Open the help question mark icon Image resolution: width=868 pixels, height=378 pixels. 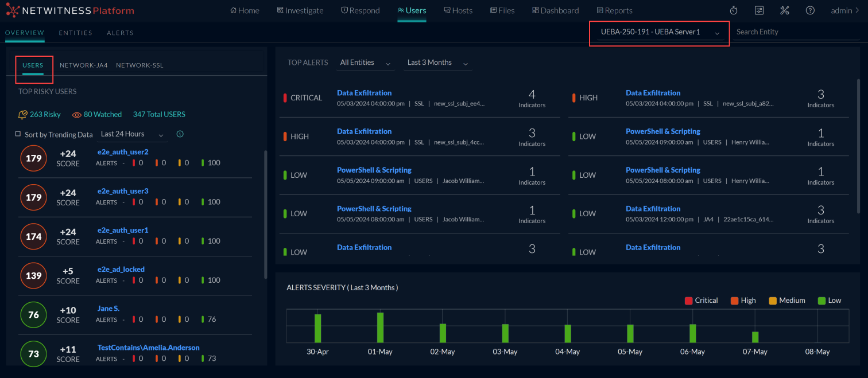(810, 10)
